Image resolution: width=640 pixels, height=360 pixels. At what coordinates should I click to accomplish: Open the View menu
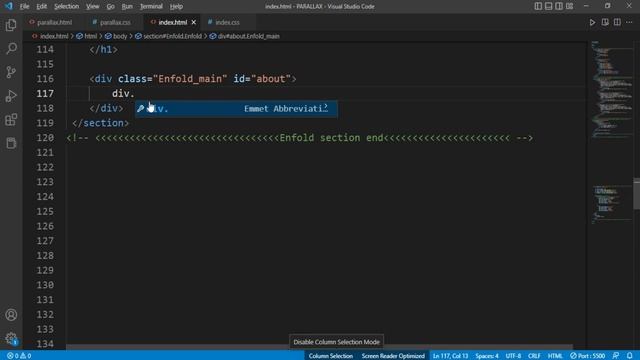click(93, 7)
